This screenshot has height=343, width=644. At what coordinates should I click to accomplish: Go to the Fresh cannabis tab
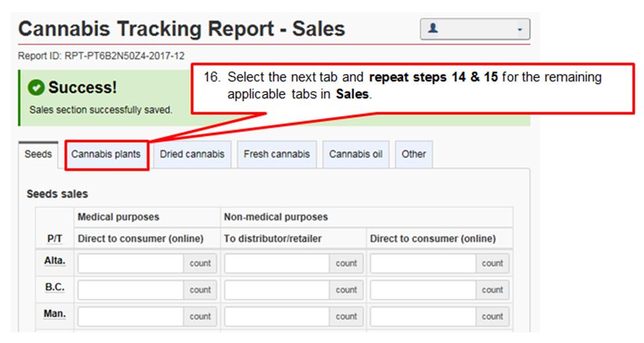[276, 155]
